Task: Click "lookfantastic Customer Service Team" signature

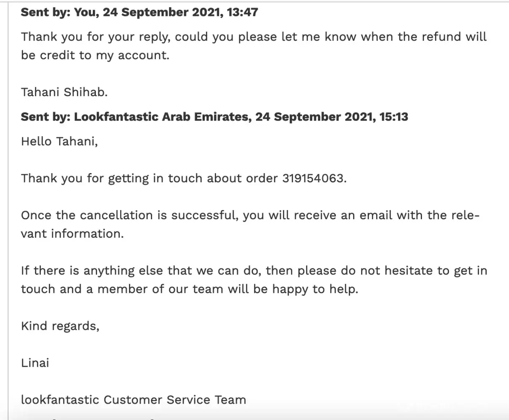Action: (133, 399)
